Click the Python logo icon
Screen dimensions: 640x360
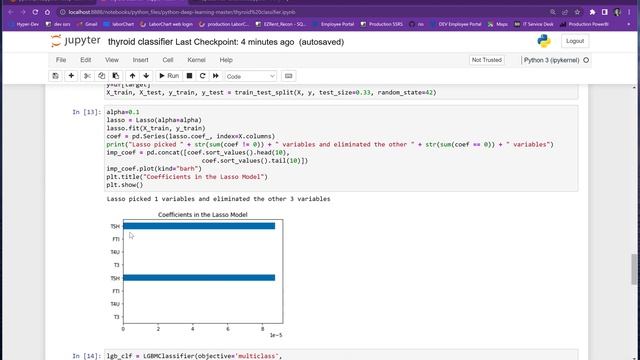pos(544,41)
